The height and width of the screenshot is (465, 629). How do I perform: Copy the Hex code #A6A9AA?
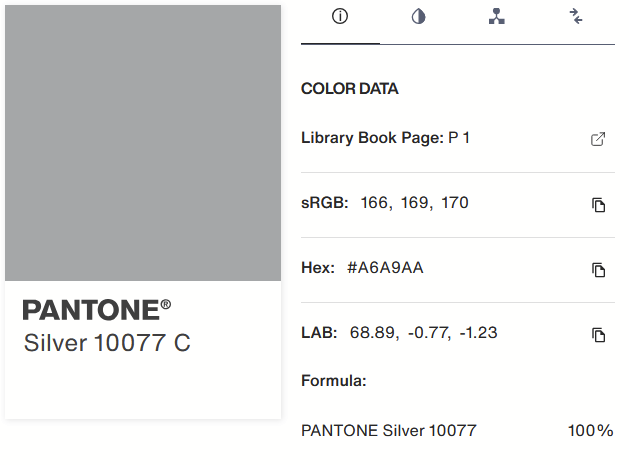click(x=598, y=270)
